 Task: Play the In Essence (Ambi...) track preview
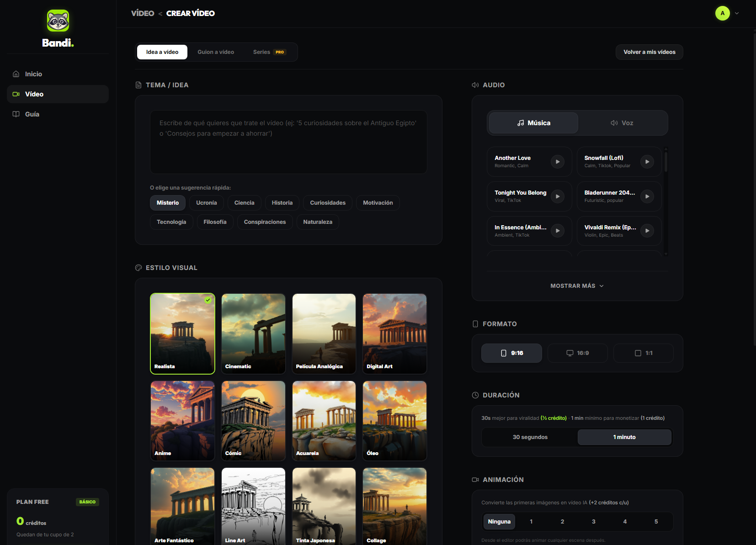pos(558,231)
